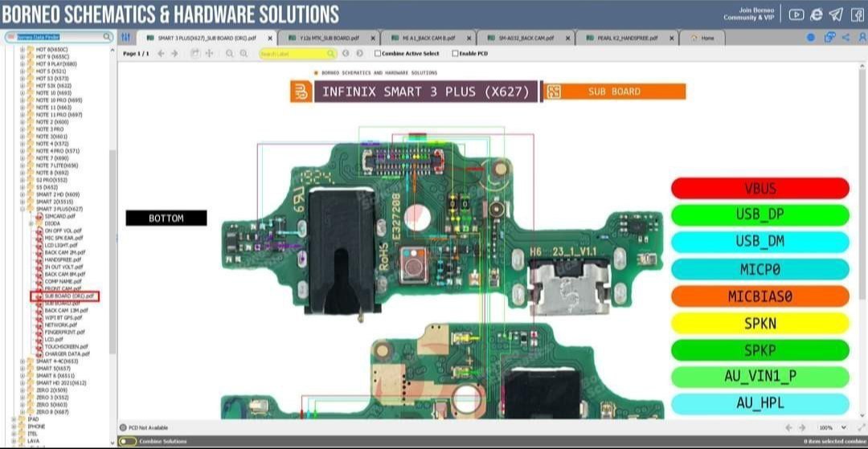The image size is (868, 449).
Task: Select the orange MICBIAS0 signal legend
Action: click(759, 296)
